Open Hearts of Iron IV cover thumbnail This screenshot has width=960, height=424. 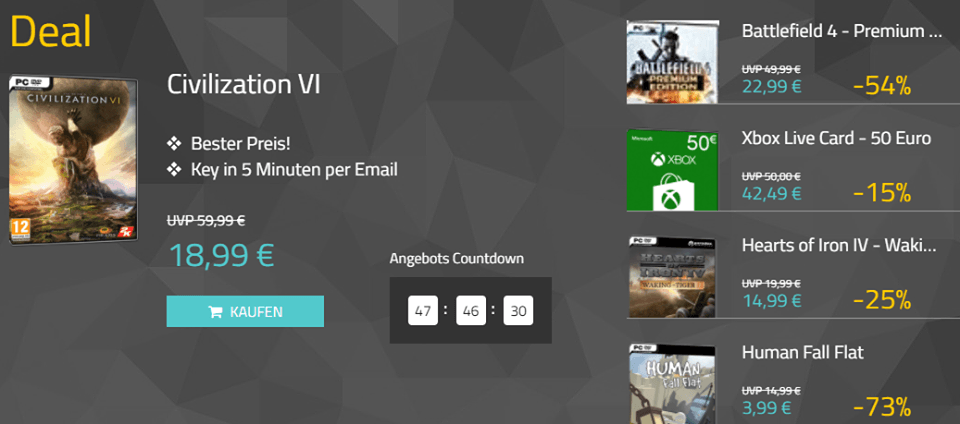pos(673,277)
